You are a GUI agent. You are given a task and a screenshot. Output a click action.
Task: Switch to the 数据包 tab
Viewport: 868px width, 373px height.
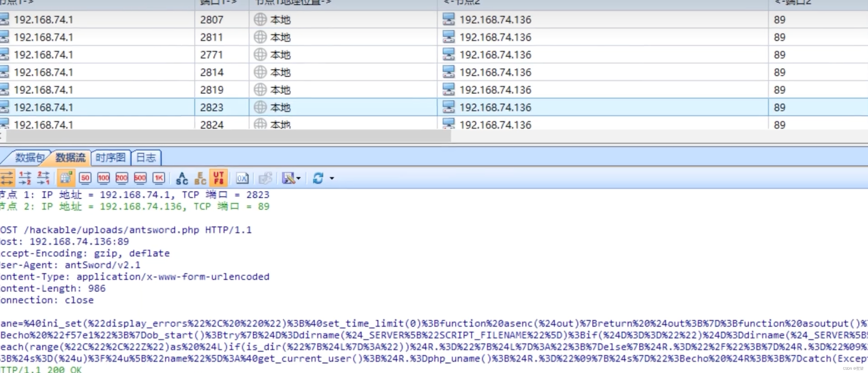point(30,158)
